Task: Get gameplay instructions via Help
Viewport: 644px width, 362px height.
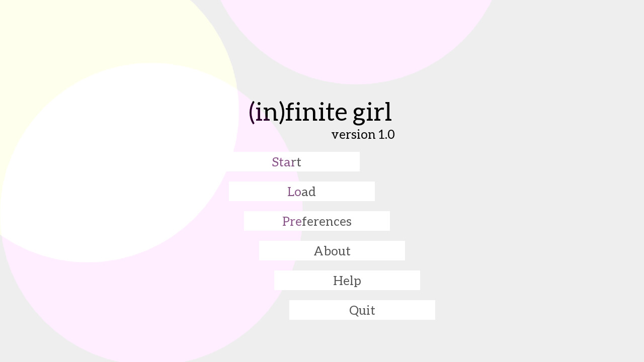Action: [x=347, y=280]
